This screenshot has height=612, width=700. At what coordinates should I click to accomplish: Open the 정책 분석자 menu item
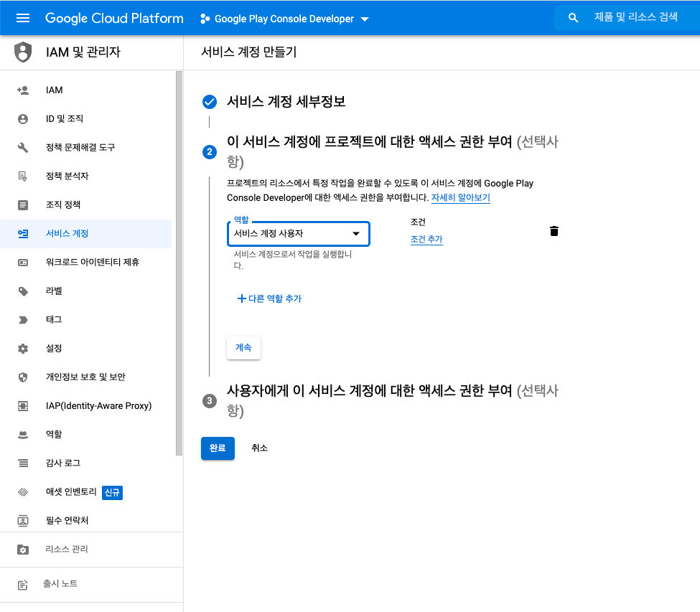pos(85,176)
